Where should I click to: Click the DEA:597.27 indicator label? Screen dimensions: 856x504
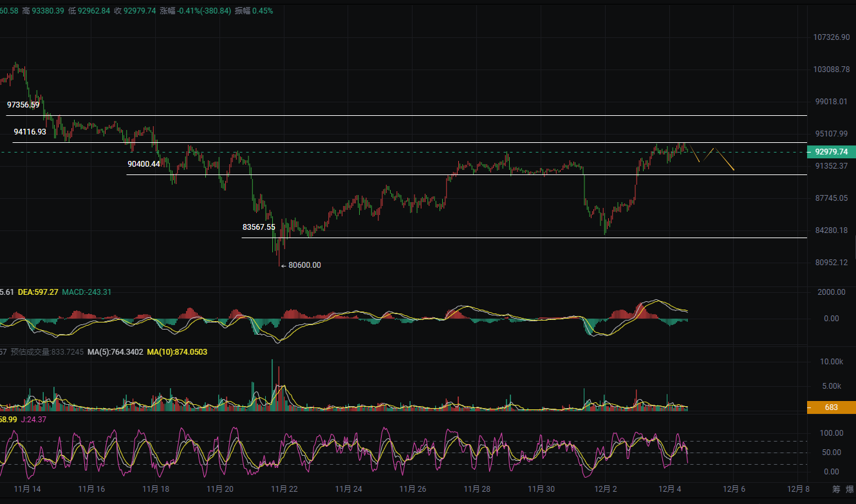(x=38, y=292)
